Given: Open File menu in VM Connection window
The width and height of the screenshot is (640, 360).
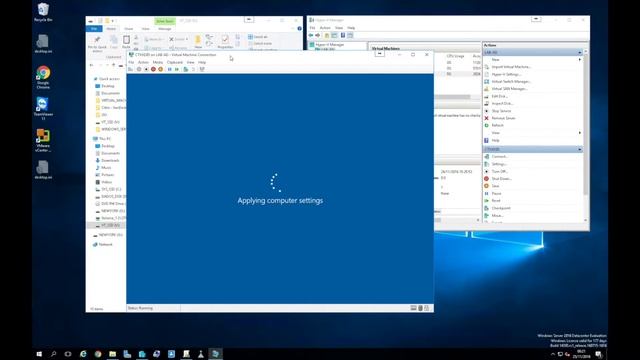Looking at the screenshot, I should pyautogui.click(x=131, y=62).
